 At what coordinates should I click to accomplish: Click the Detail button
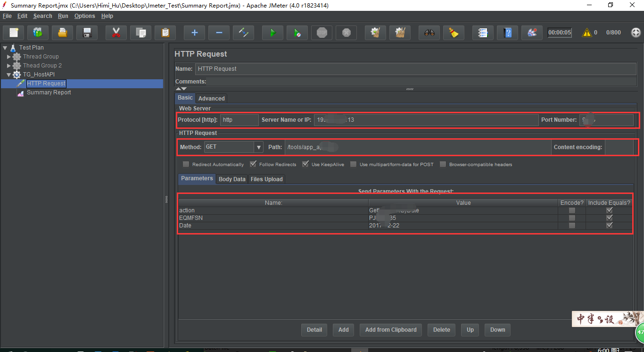click(x=314, y=330)
